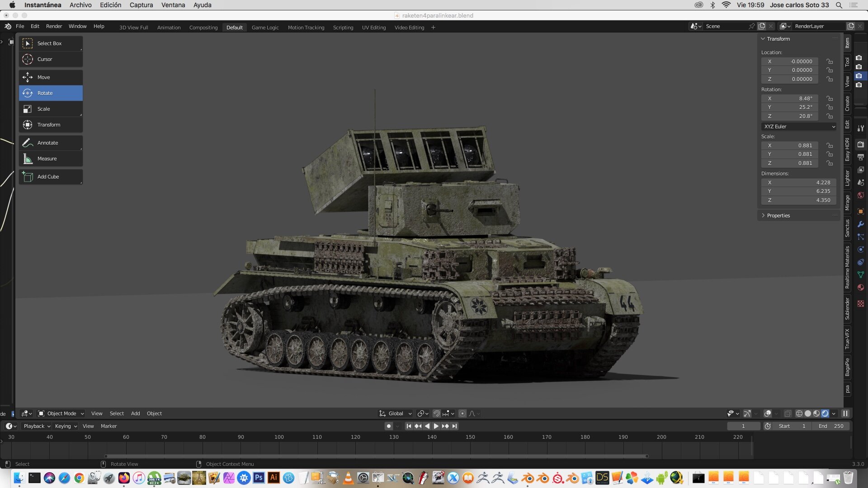
Task: Open the Scripting workspace tab
Action: [x=343, y=28]
